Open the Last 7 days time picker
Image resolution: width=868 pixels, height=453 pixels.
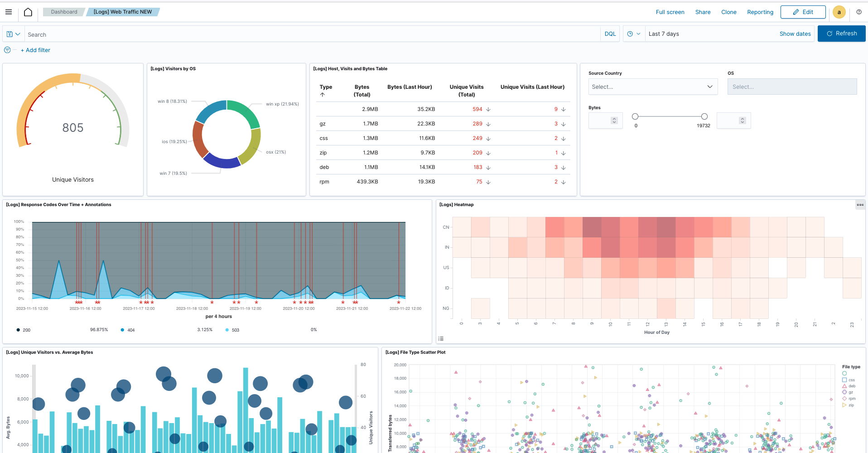click(664, 34)
